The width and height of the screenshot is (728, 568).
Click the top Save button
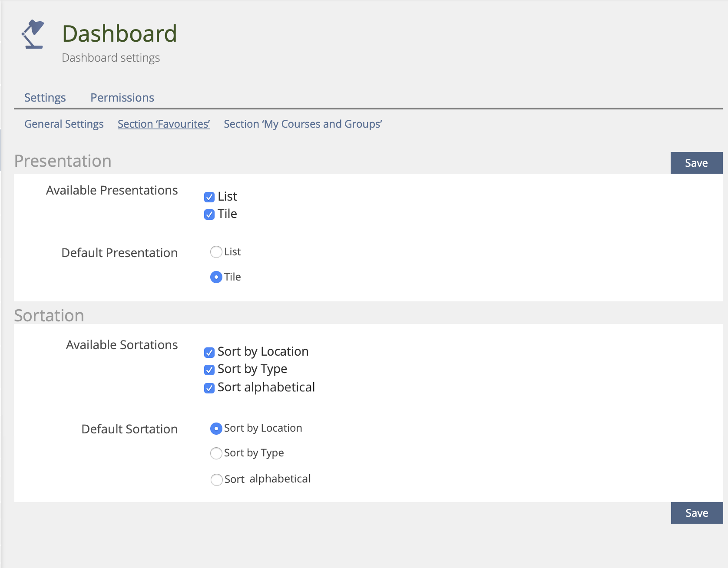(696, 163)
